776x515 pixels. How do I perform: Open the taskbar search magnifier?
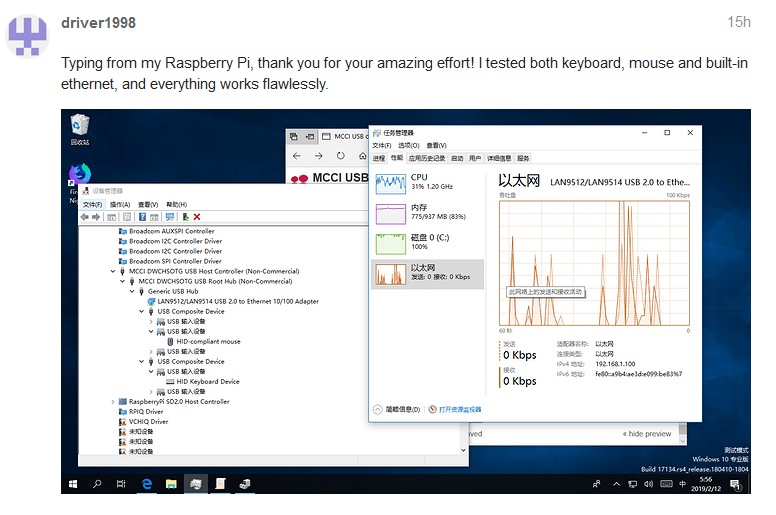[x=97, y=484]
